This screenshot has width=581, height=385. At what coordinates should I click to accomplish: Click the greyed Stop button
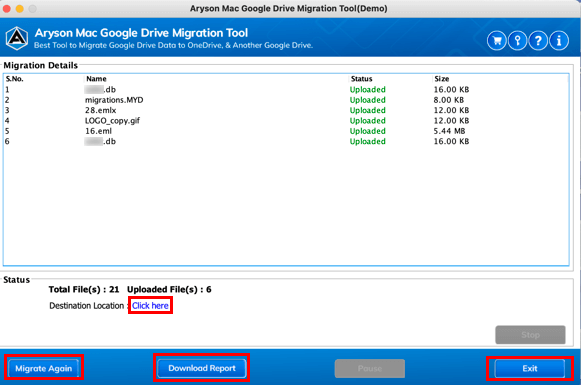530,335
